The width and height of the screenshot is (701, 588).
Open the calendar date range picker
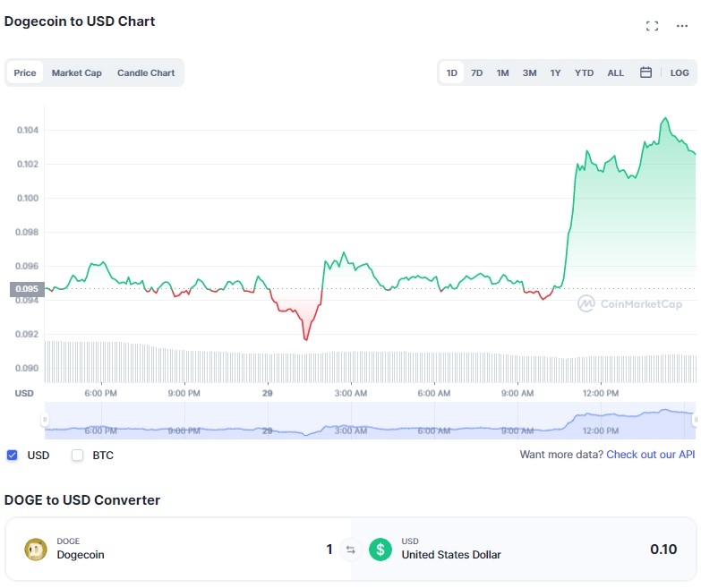(645, 72)
